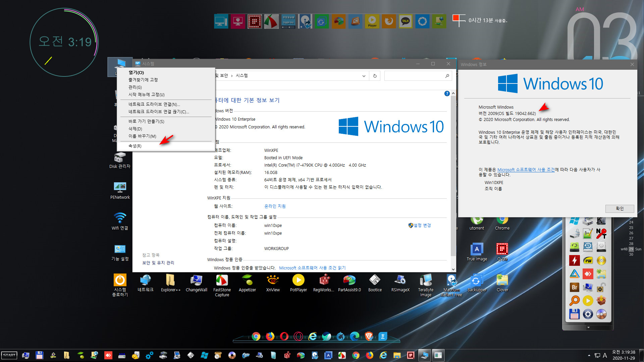Launch Firefox from the bottom browser dock
644x362 pixels.
click(270, 336)
